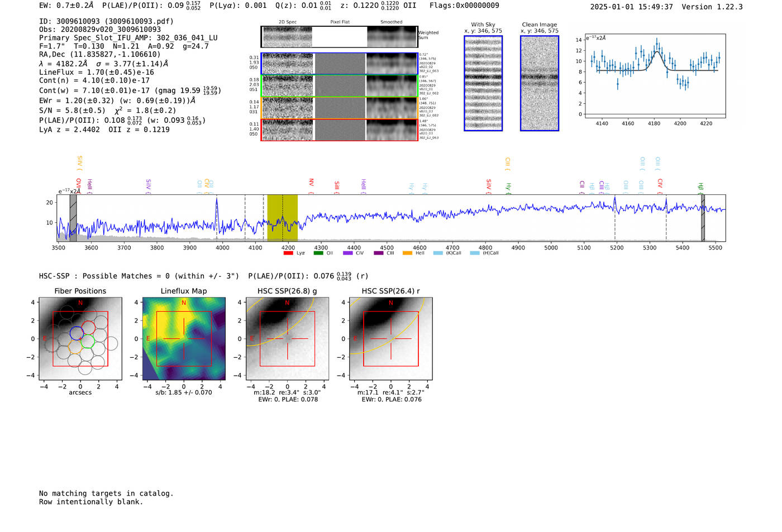Click the Primary Spec_Slot_IFU_AMP text line
This screenshot has height=532, width=782.
[x=128, y=38]
